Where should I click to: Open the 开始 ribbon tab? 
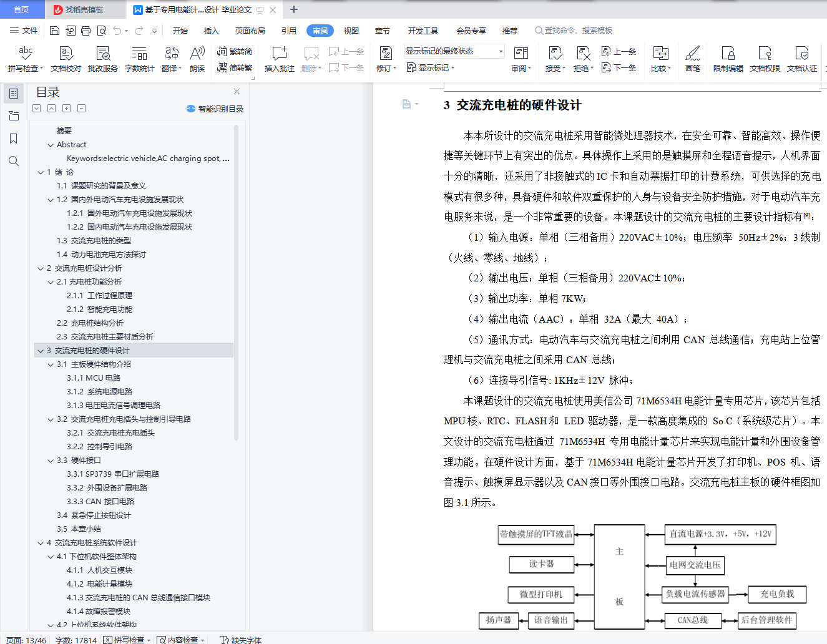point(180,31)
